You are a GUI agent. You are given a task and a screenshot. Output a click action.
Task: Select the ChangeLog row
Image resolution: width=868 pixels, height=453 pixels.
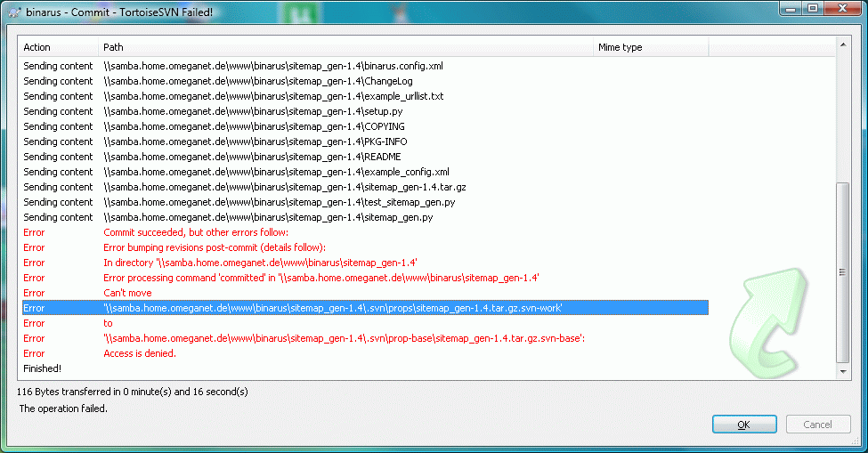point(365,81)
